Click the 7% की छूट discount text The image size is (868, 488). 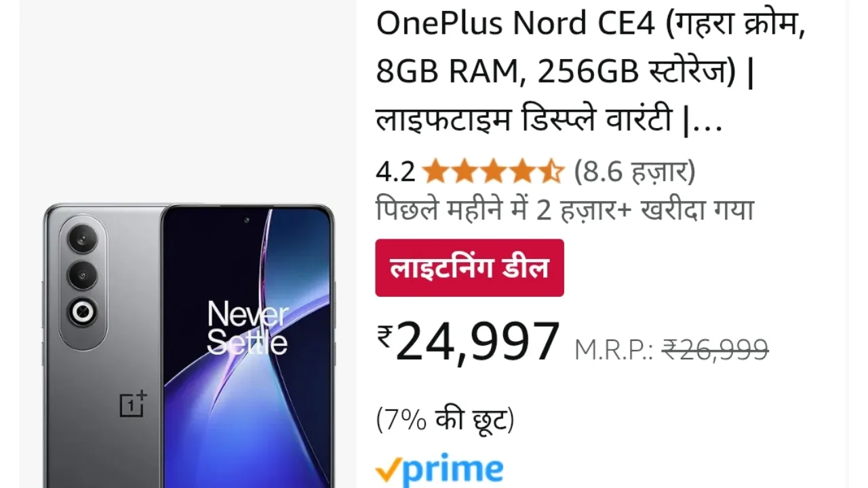446,420
